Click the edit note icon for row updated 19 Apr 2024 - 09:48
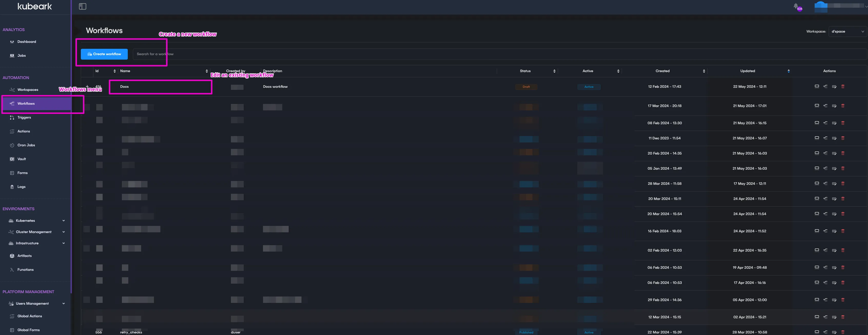The width and height of the screenshot is (868, 335). click(x=834, y=267)
